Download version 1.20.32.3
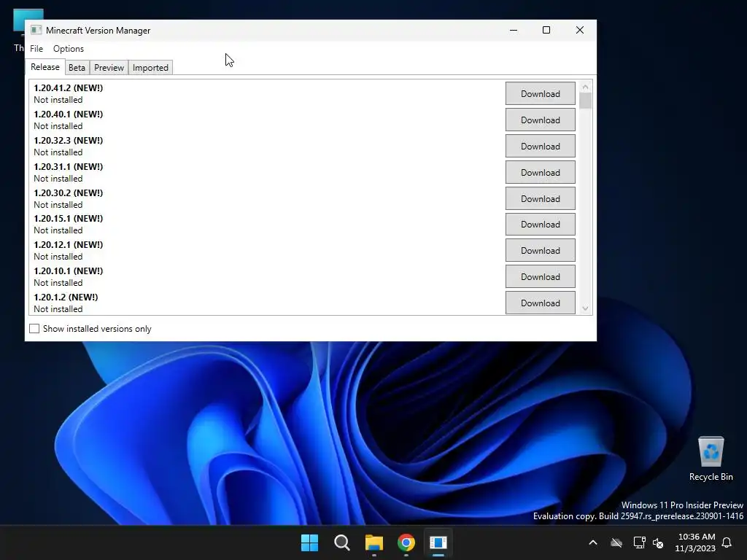 point(541,146)
